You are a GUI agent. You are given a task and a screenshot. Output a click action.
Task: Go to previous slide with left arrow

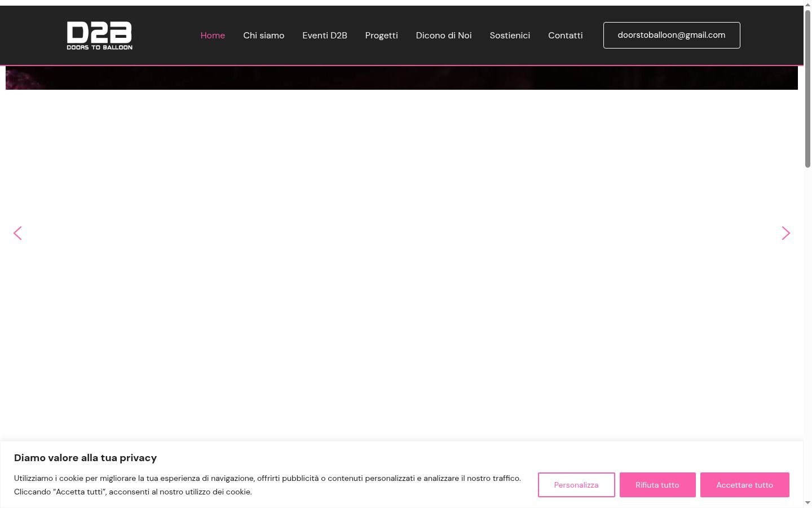pos(17,233)
